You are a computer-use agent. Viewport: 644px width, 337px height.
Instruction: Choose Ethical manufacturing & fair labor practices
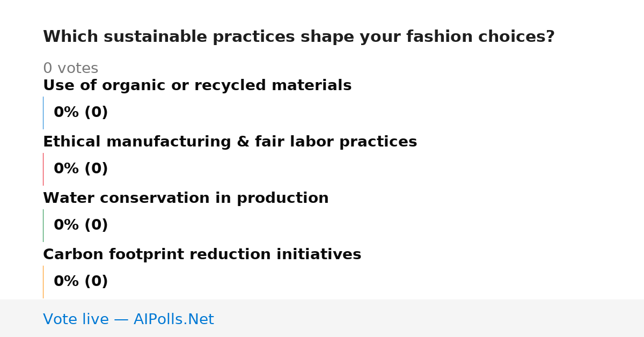click(x=230, y=142)
